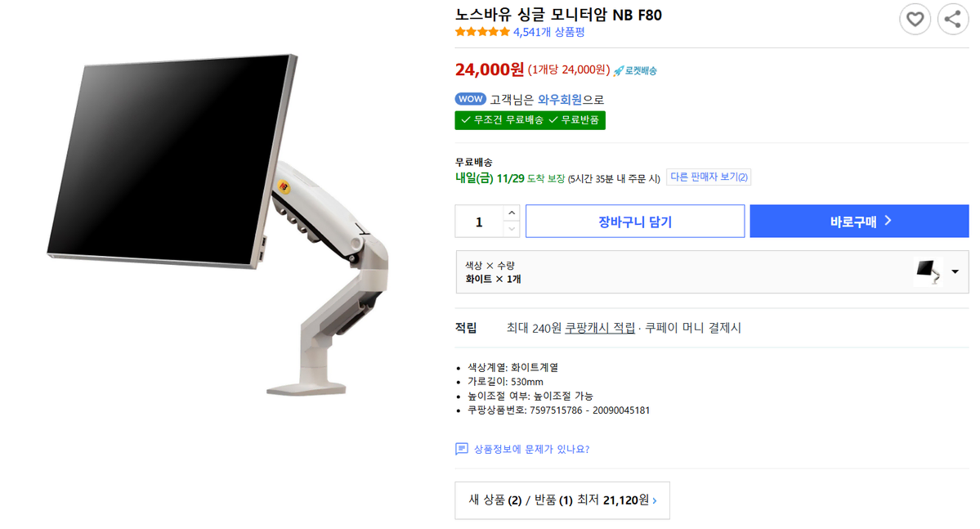The height and width of the screenshot is (529, 980).
Task: Click the 쿠팡캐시 적립 link
Action: tap(600, 328)
